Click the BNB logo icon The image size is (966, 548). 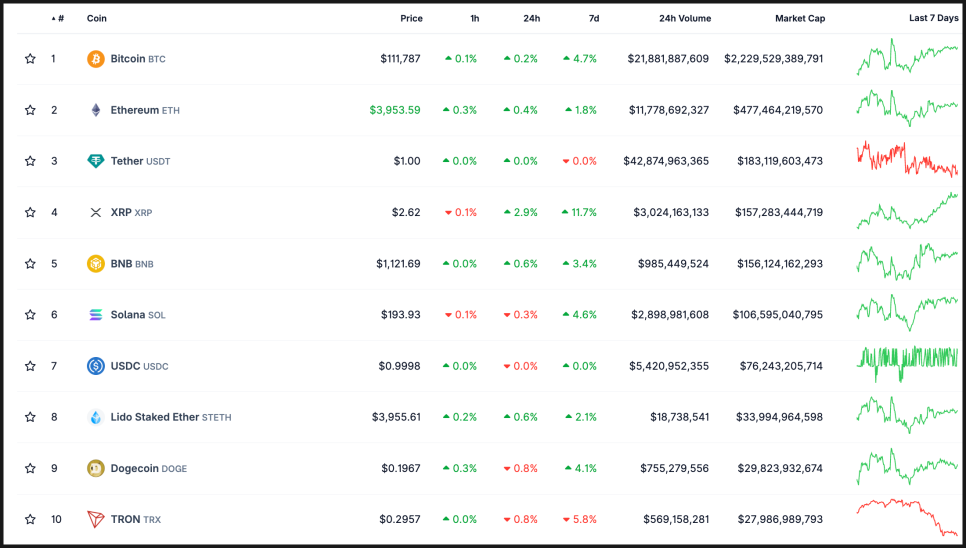96,264
